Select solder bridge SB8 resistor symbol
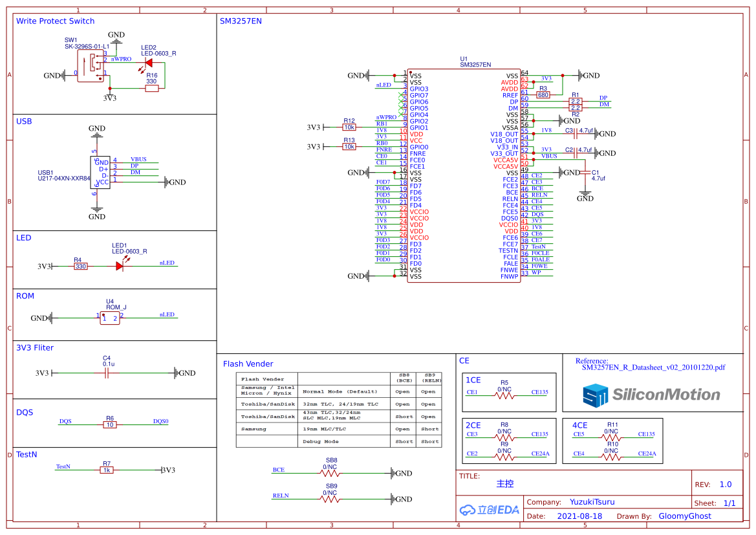Screen dimensions: 756x535 point(330,474)
